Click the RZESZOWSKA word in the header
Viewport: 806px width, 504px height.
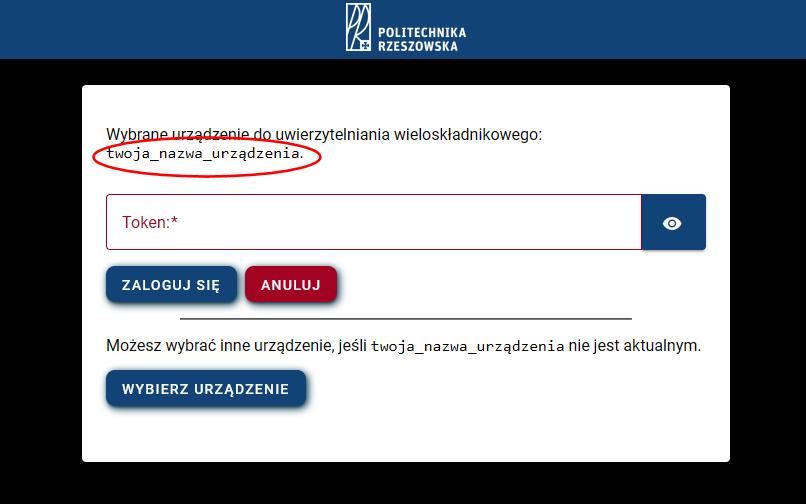point(417,46)
